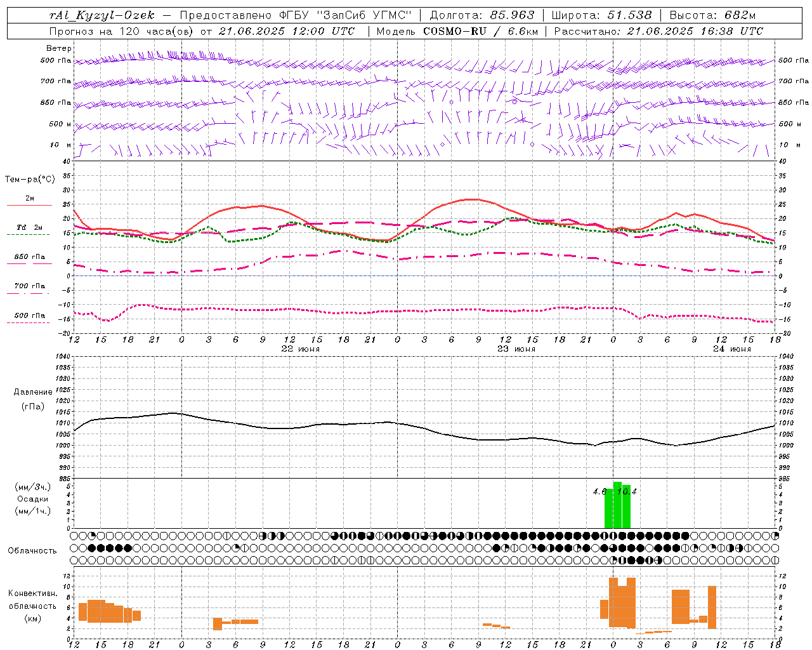Click the forecast start time 21.06.2025 12:00 UTC
Screen dimensions: 812x650
[x=287, y=31]
